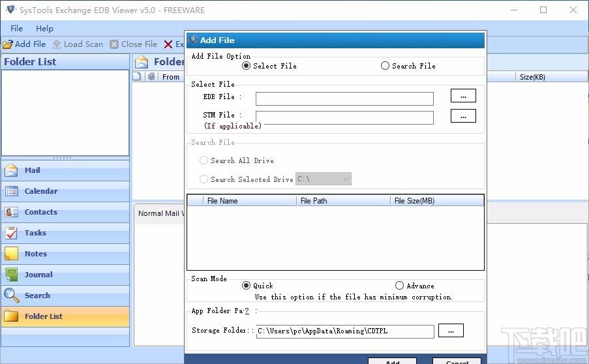Click the From column header
The width and height of the screenshot is (589, 364).
click(x=170, y=77)
